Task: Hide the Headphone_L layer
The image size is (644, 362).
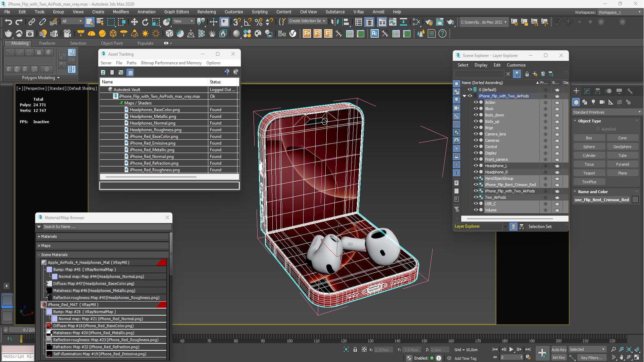Action: [476, 166]
